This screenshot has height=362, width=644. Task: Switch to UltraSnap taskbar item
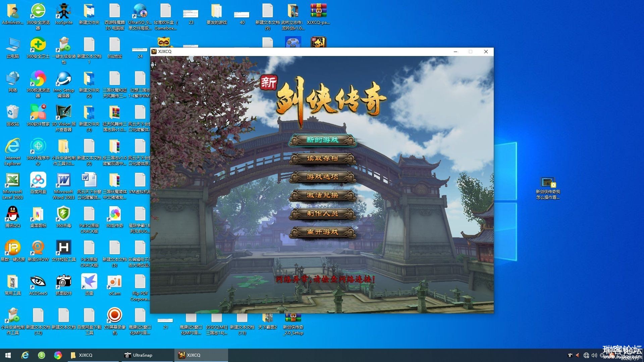147,355
